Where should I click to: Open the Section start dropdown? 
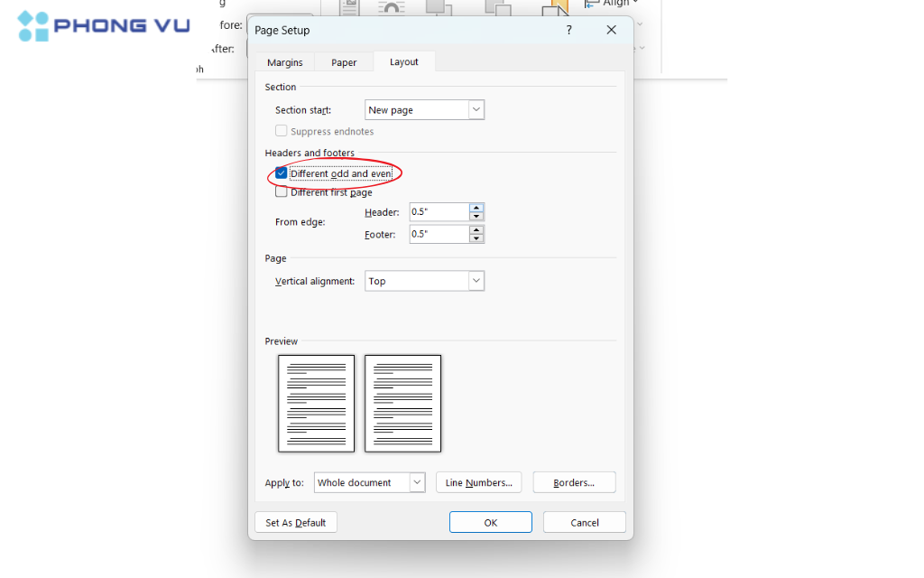[476, 109]
